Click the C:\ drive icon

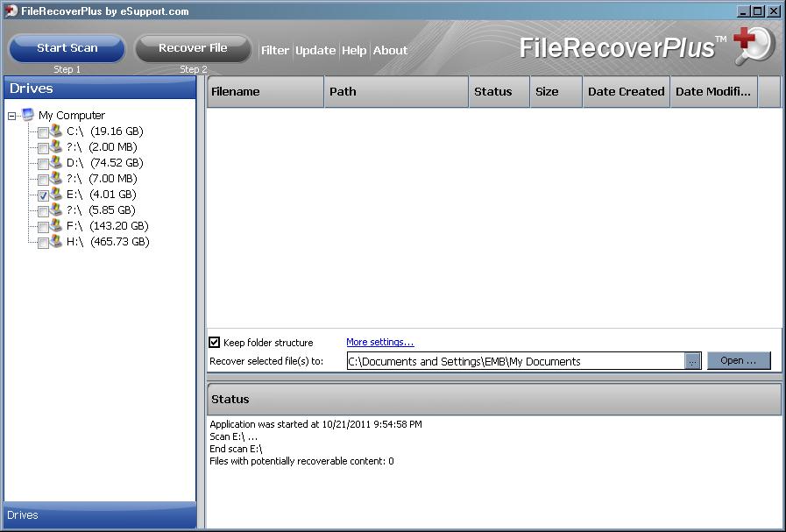tap(56, 131)
